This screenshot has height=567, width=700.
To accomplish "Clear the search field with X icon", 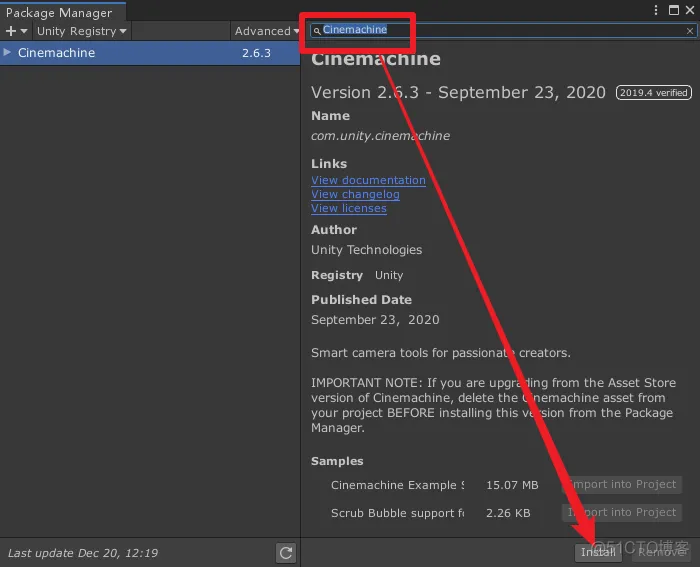I will (690, 31).
